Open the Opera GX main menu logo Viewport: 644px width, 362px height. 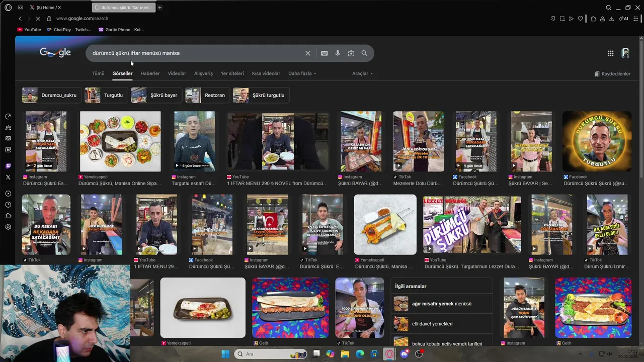(8, 8)
